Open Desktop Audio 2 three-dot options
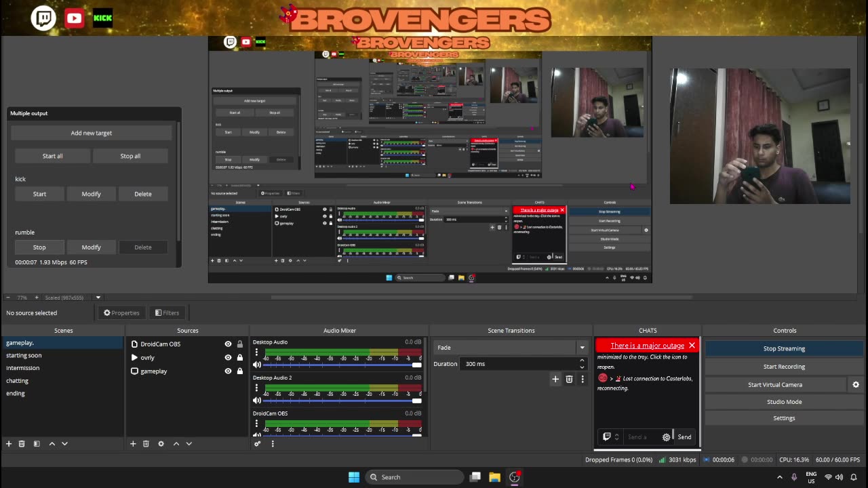This screenshot has height=488, width=868. [x=256, y=388]
